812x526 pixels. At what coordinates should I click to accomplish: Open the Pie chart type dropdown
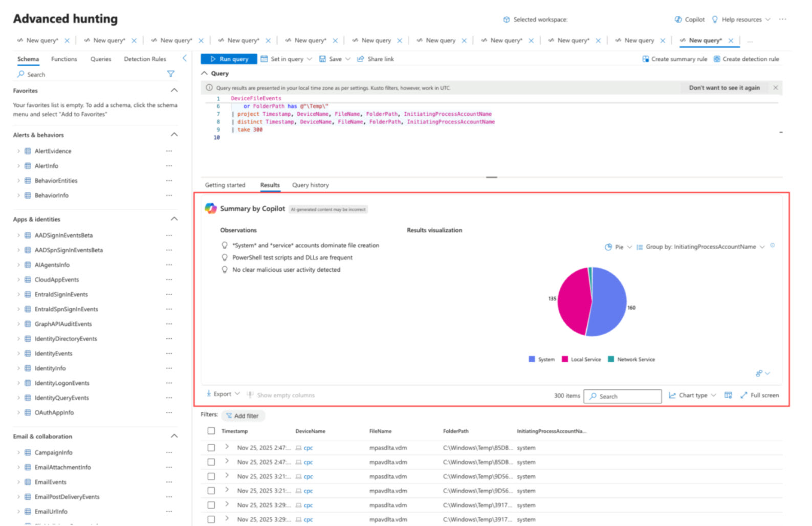coord(619,247)
